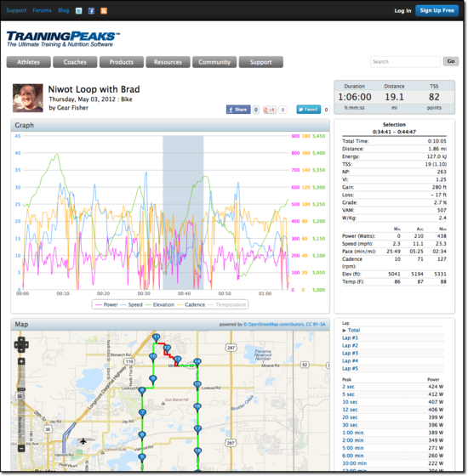The width and height of the screenshot is (468, 476).
Task: Click the Google +1 button
Action: [x=270, y=110]
